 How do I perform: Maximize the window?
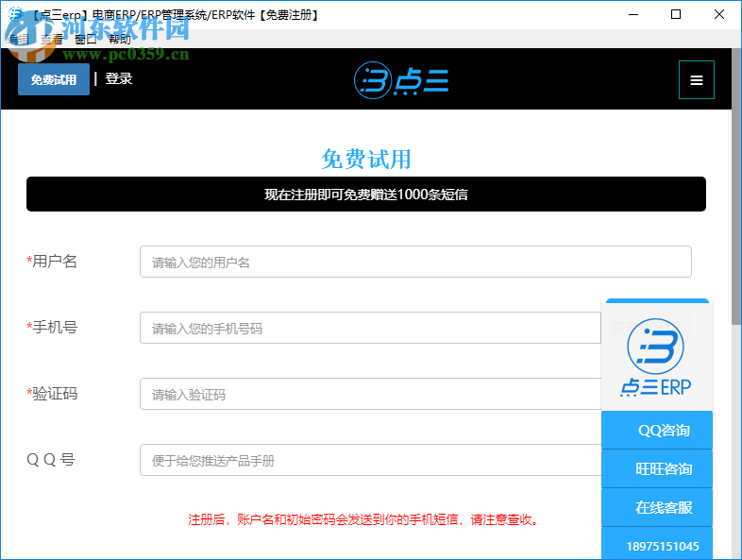point(676,14)
